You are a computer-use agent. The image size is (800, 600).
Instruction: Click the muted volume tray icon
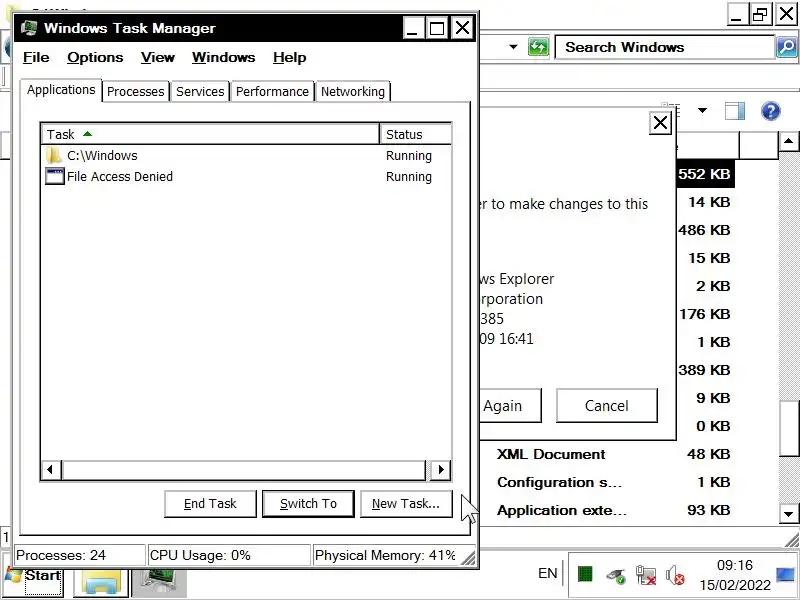[676, 575]
